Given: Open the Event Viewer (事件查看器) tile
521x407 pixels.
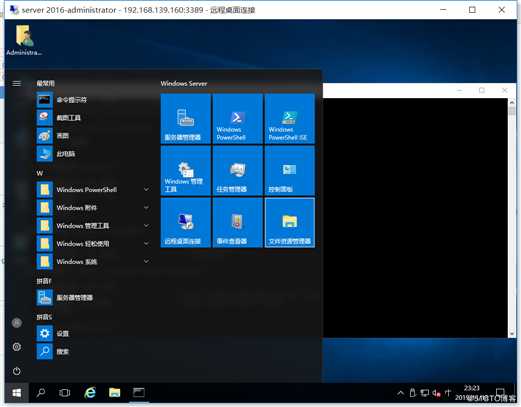Looking at the screenshot, I should (238, 223).
